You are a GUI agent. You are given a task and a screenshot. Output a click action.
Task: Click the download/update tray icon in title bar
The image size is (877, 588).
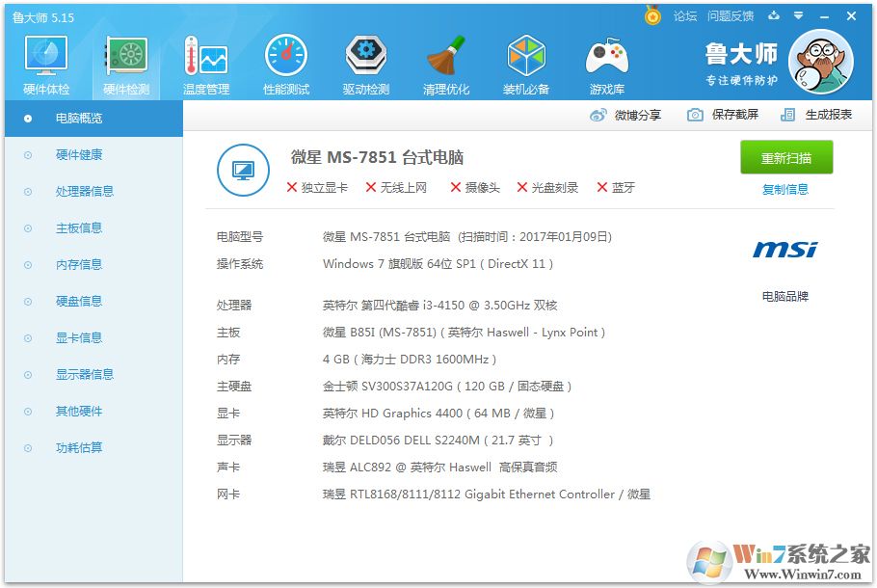coord(774,16)
